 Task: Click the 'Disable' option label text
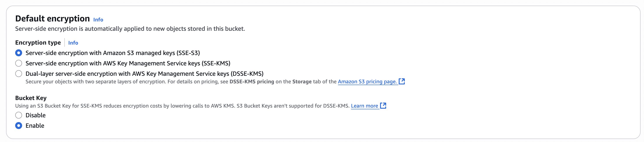pos(36,115)
